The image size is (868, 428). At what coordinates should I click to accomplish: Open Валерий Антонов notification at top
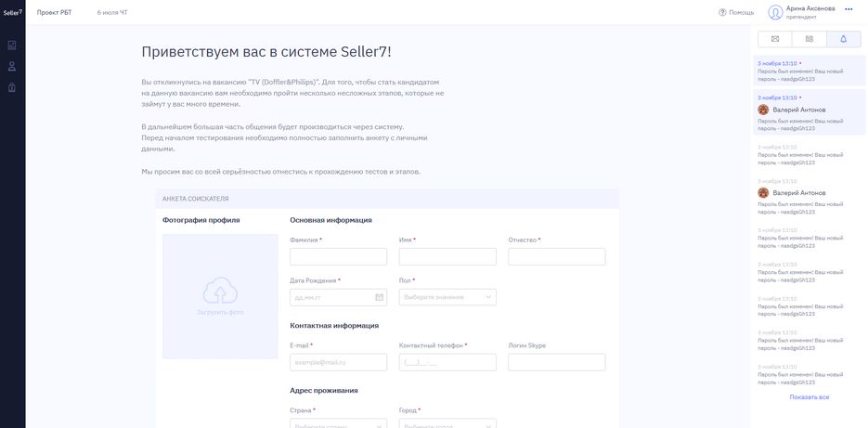coord(810,112)
